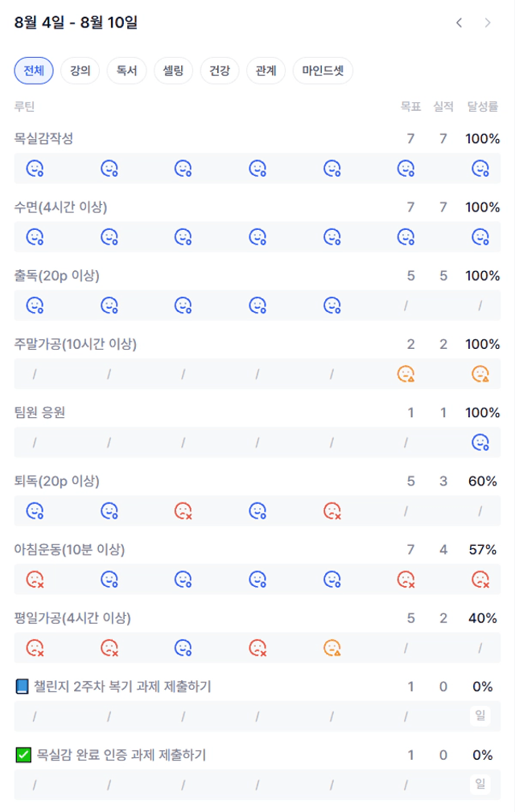The image size is (515, 812).
Task: Open the 셀링 category tab
Action: click(173, 71)
